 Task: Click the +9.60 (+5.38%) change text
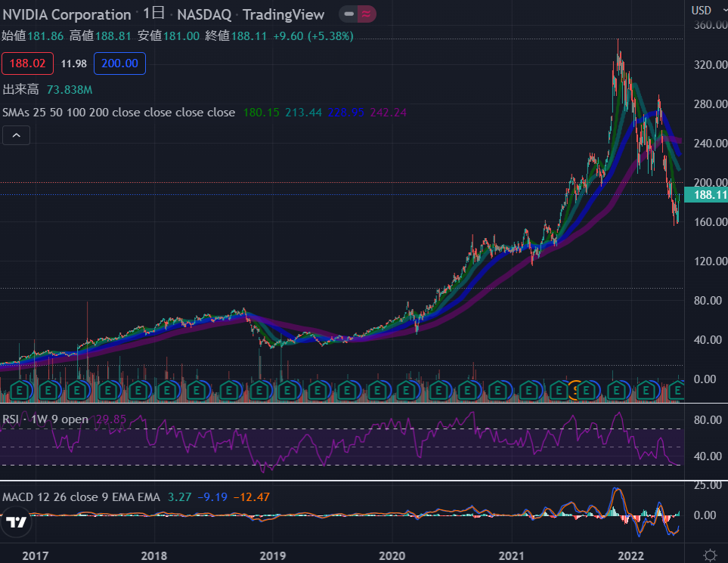click(x=314, y=36)
